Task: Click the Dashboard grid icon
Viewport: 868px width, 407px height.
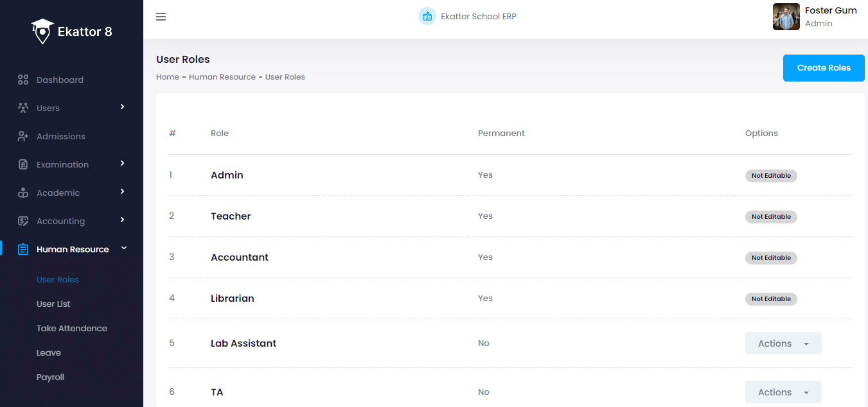Action: pyautogui.click(x=23, y=80)
